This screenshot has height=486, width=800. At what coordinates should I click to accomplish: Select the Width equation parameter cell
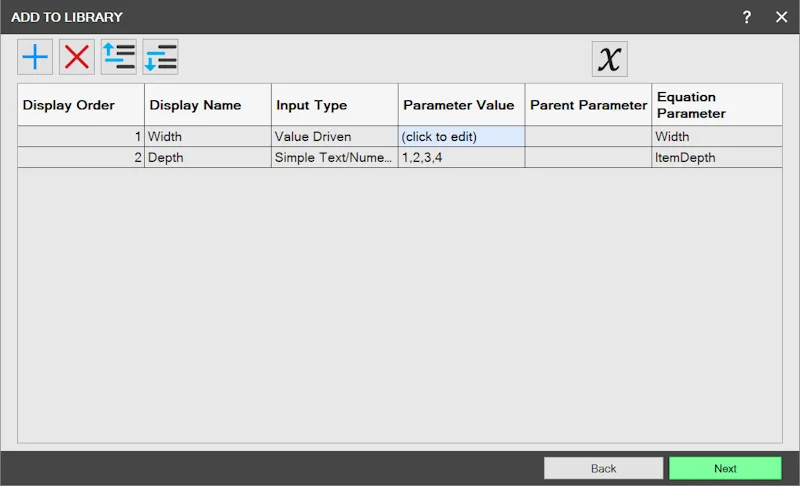[717, 137]
